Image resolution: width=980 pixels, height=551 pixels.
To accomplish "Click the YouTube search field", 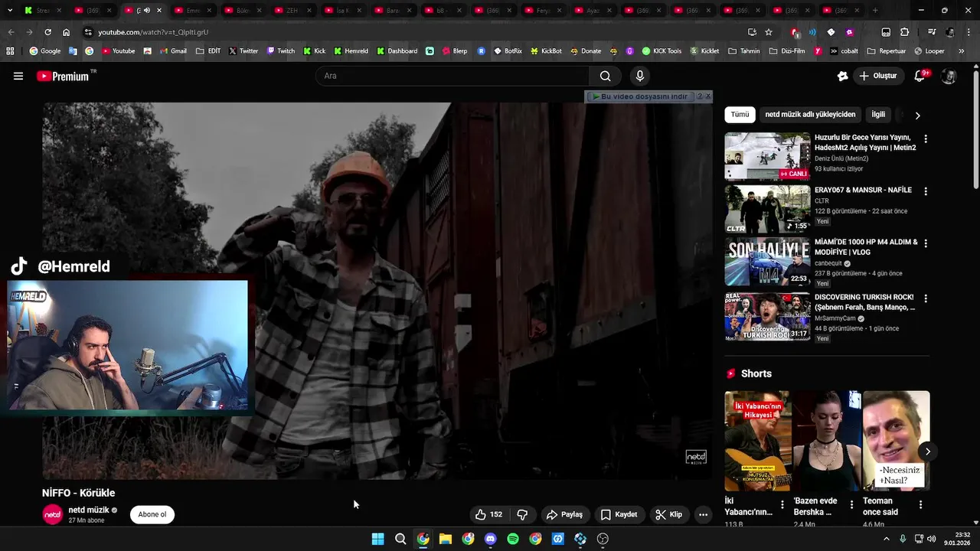I will coord(452,76).
